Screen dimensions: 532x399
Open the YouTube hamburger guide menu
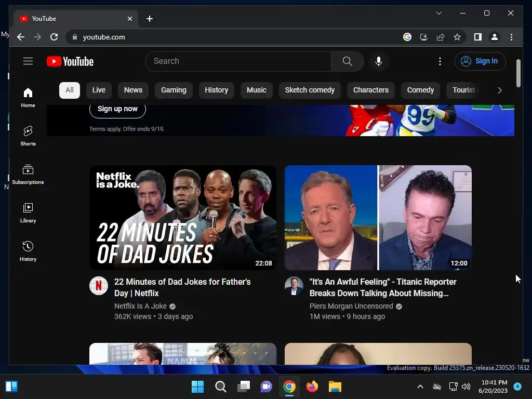coord(28,61)
